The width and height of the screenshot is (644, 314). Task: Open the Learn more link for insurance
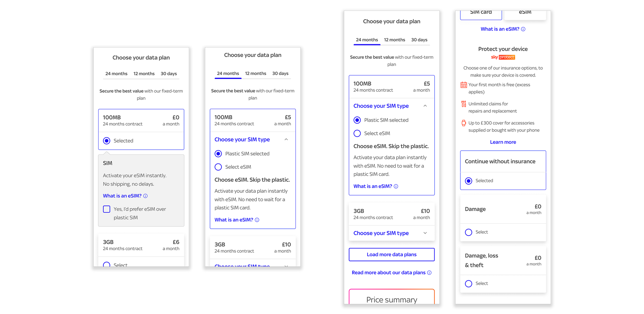(503, 142)
